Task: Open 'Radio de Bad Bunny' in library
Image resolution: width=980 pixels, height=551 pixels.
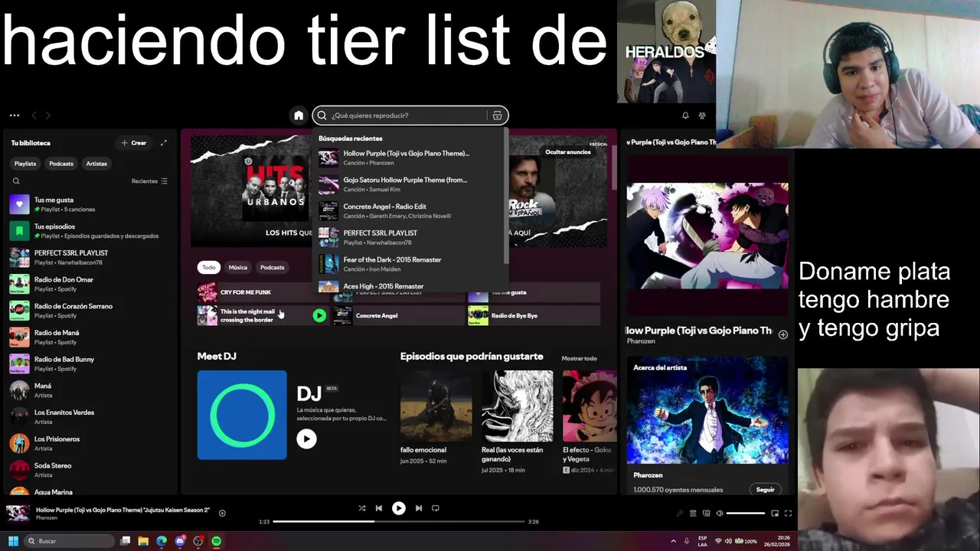Action: [90, 364]
